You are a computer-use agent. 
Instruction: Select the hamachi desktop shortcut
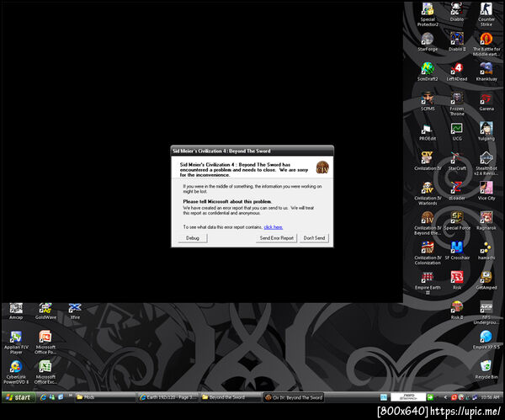486,251
